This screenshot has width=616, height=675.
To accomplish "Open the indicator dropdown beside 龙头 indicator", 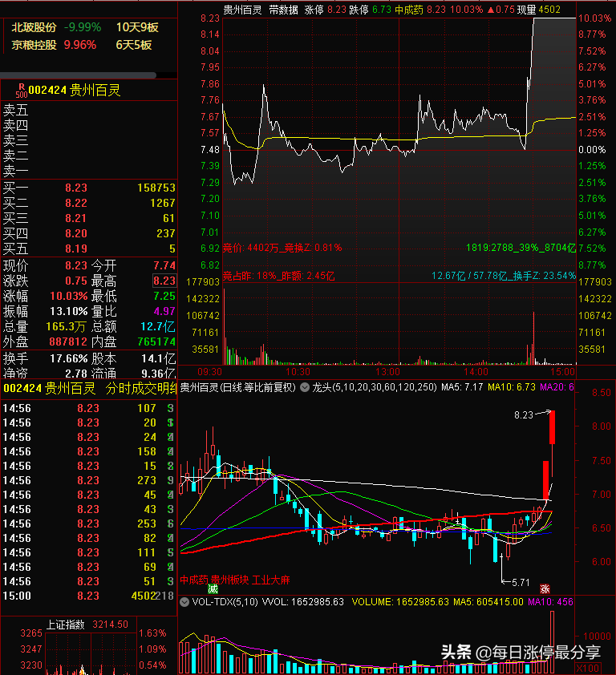I will pyautogui.click(x=305, y=387).
